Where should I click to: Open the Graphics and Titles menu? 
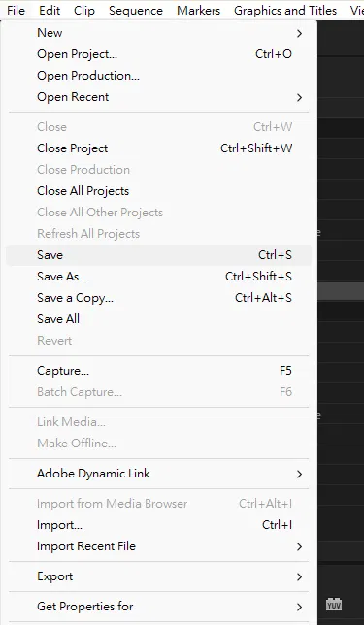[285, 11]
